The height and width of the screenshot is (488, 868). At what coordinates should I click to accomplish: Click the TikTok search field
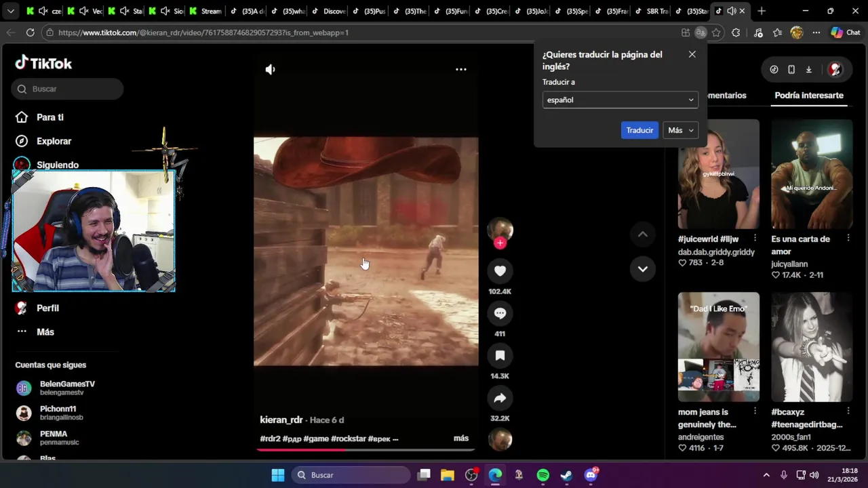click(x=67, y=89)
